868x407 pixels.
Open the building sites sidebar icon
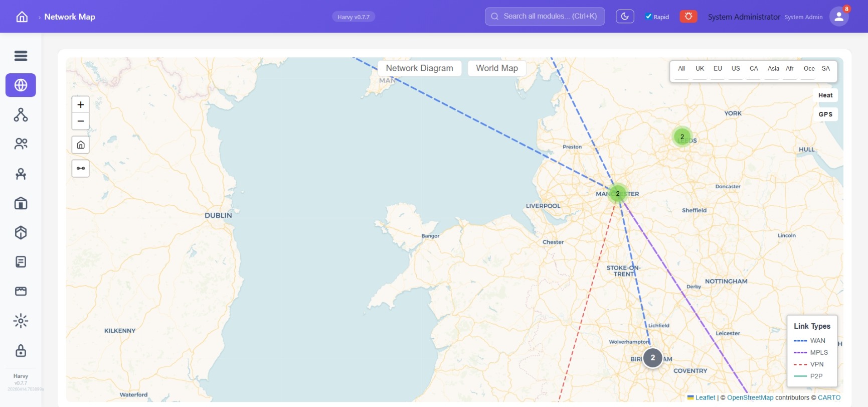pyautogui.click(x=21, y=203)
